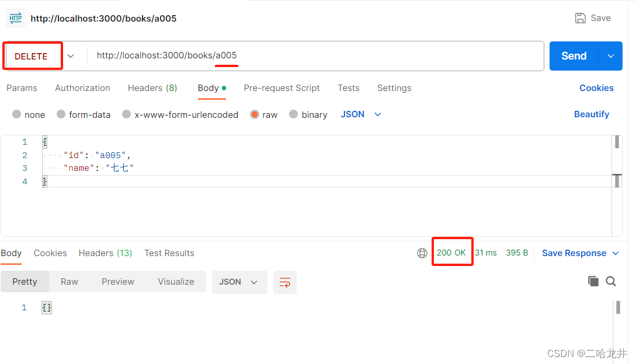Screen dimensions: 636x364
Task: Click the globe icon beside response status
Action: pos(422,253)
